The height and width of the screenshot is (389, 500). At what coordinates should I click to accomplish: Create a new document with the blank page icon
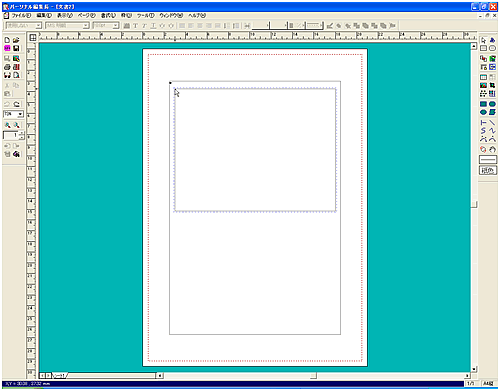(x=7, y=40)
